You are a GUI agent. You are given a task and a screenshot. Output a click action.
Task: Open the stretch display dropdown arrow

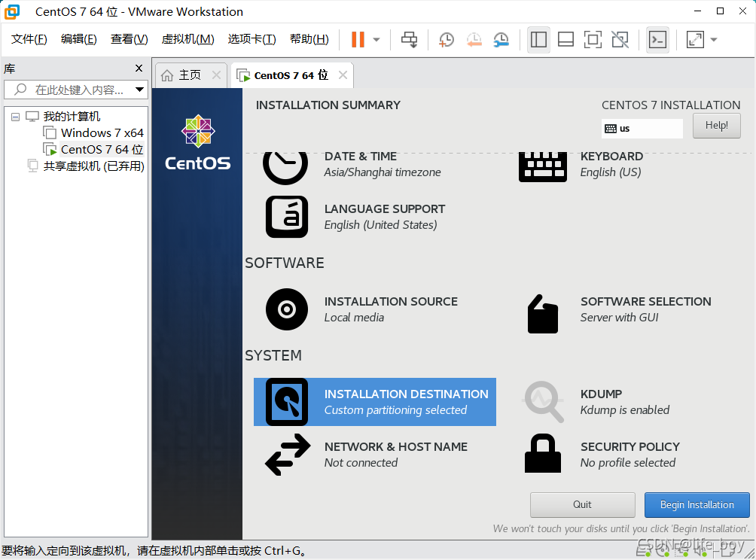[714, 40]
